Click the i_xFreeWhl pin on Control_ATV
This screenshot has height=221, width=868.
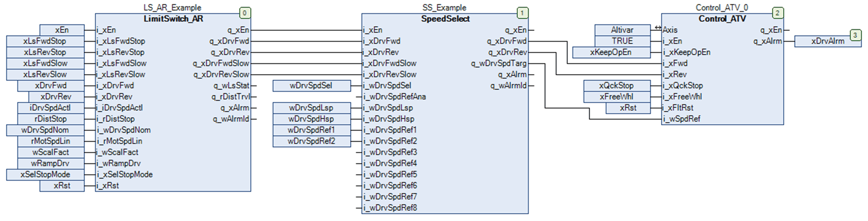coord(682,97)
